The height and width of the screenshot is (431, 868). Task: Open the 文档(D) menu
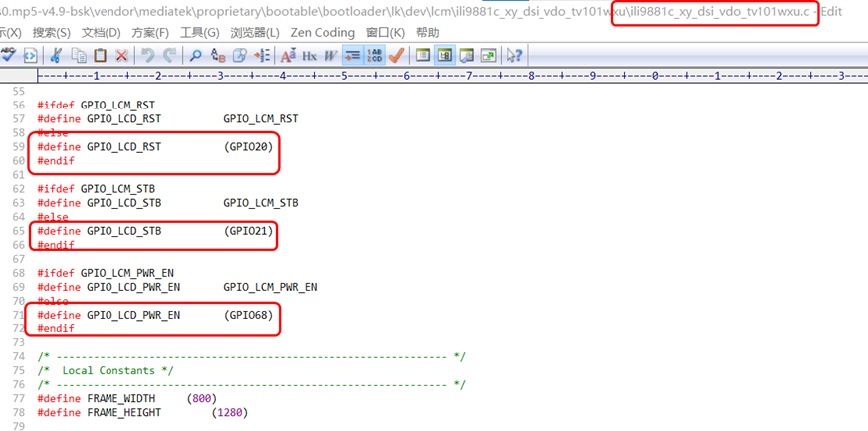pyautogui.click(x=101, y=32)
